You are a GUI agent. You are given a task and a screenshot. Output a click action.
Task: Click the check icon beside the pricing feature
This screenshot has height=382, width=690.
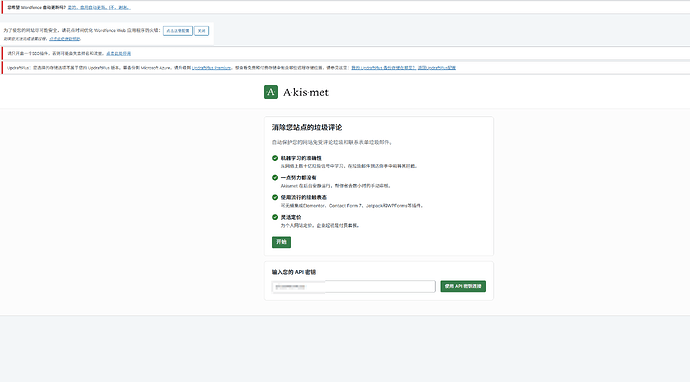(x=275, y=217)
